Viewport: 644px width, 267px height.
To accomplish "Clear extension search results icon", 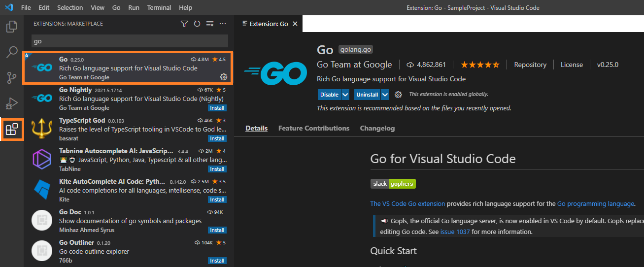I will (210, 24).
